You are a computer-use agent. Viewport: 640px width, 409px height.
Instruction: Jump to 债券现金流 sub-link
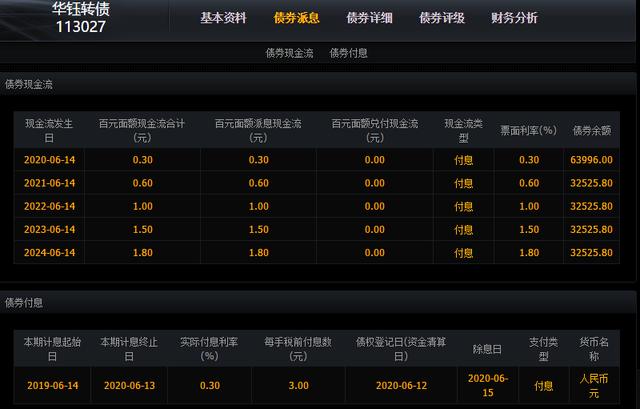[x=289, y=53]
